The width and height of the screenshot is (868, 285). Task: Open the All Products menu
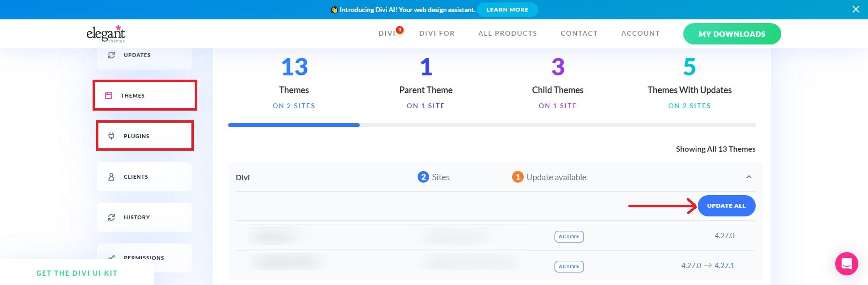point(507,33)
